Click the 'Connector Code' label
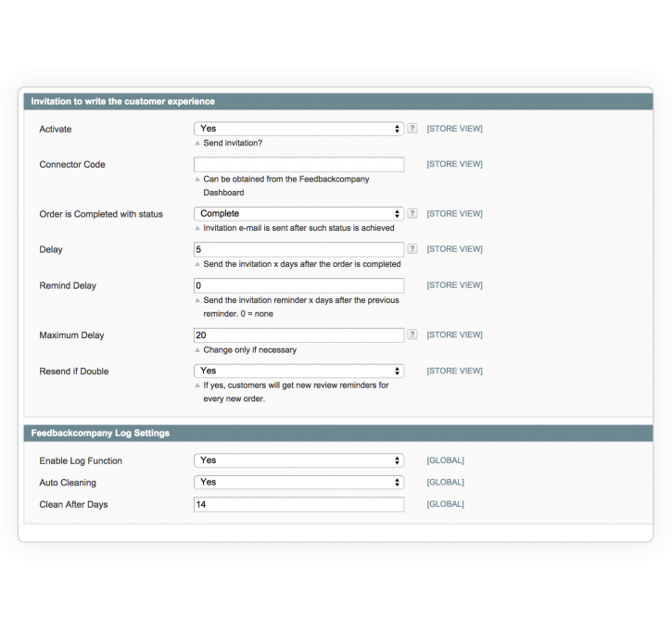The image size is (672, 630). click(72, 165)
